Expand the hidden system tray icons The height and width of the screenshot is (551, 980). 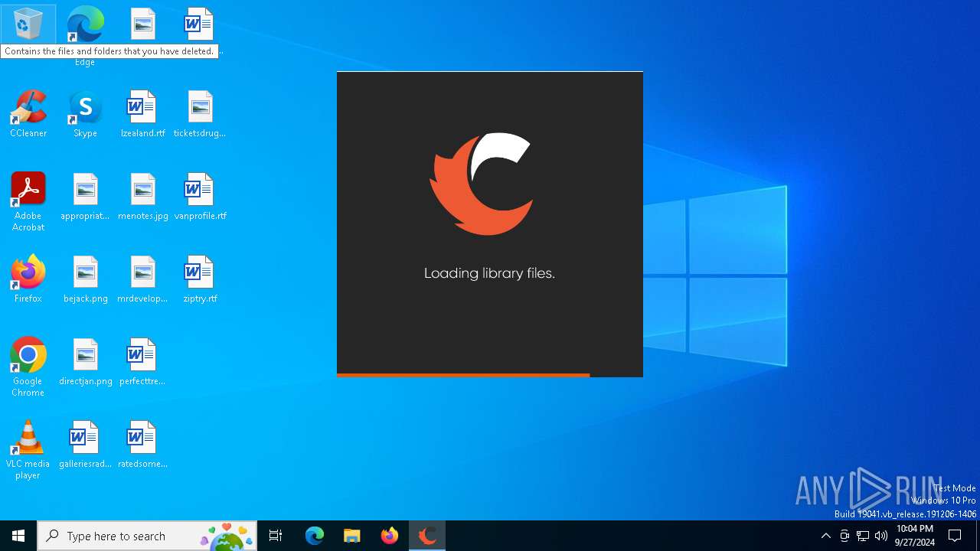pyautogui.click(x=826, y=536)
